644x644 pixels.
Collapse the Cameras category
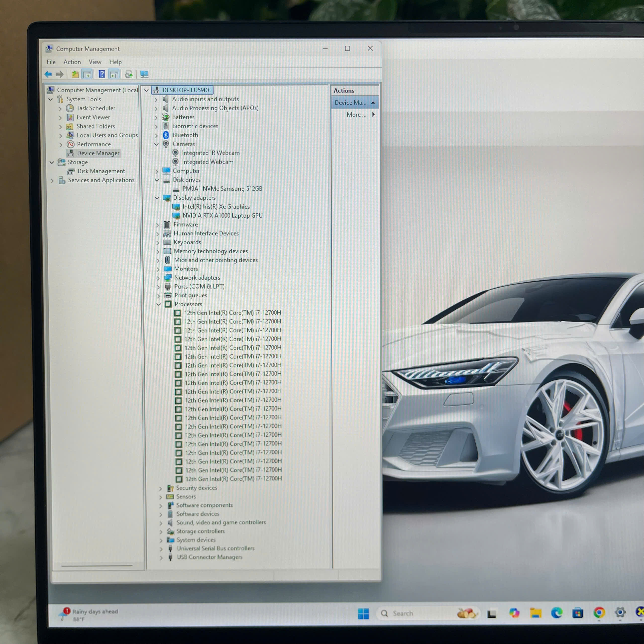pos(156,144)
